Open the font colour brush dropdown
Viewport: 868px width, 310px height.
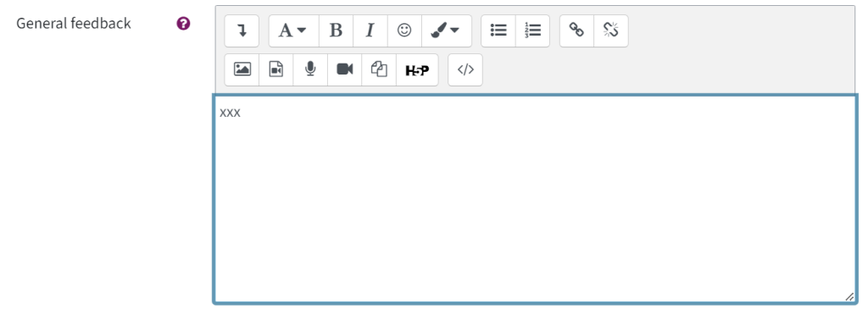click(x=446, y=31)
